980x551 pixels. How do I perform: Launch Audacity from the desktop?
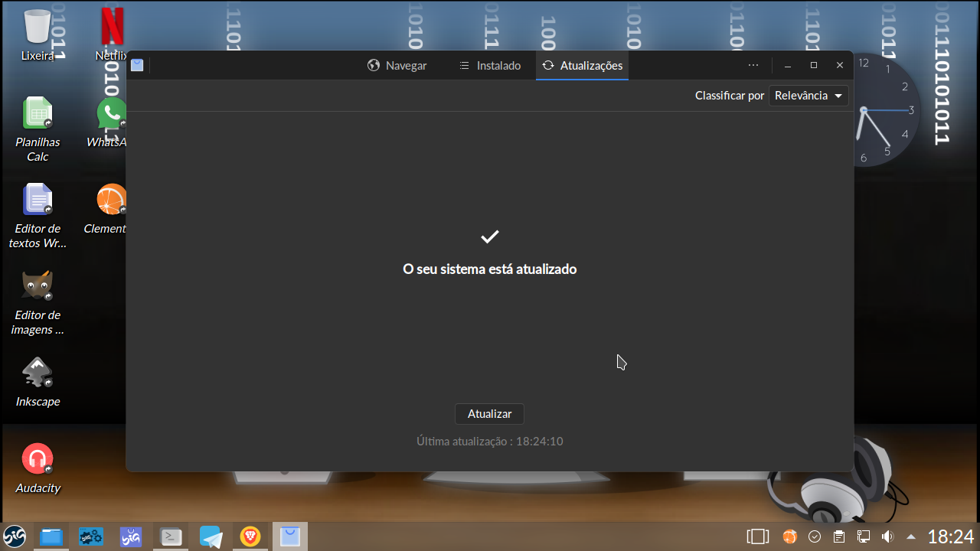(38, 468)
